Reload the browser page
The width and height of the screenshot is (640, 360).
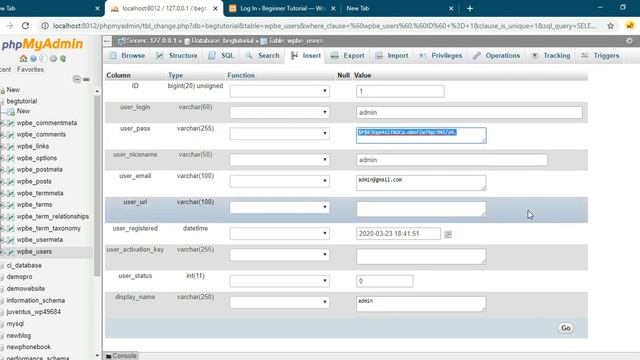click(25, 26)
